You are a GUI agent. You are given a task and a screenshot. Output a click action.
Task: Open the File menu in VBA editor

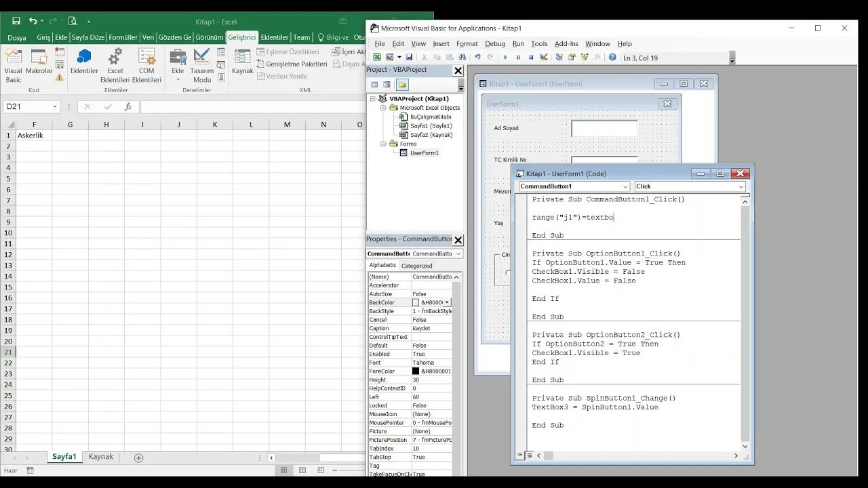380,43
